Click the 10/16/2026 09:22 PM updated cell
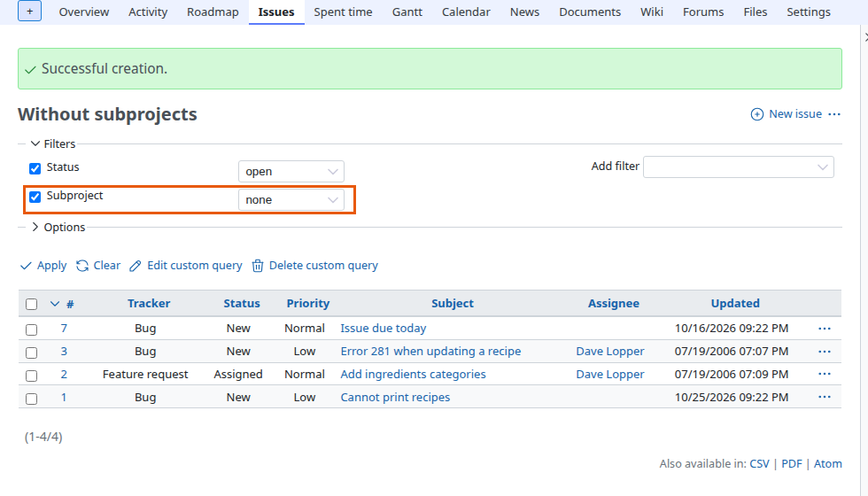 (x=732, y=329)
